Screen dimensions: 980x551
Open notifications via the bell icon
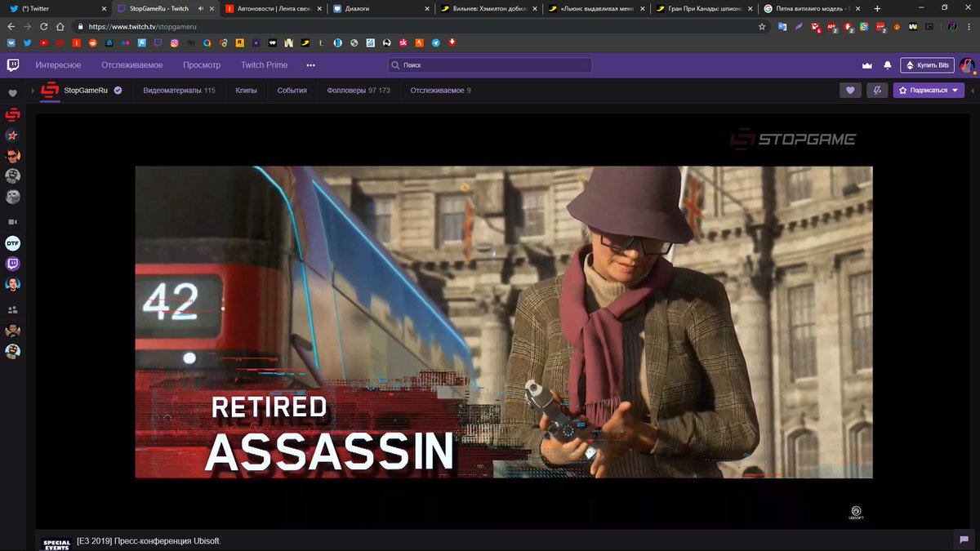[x=889, y=64]
